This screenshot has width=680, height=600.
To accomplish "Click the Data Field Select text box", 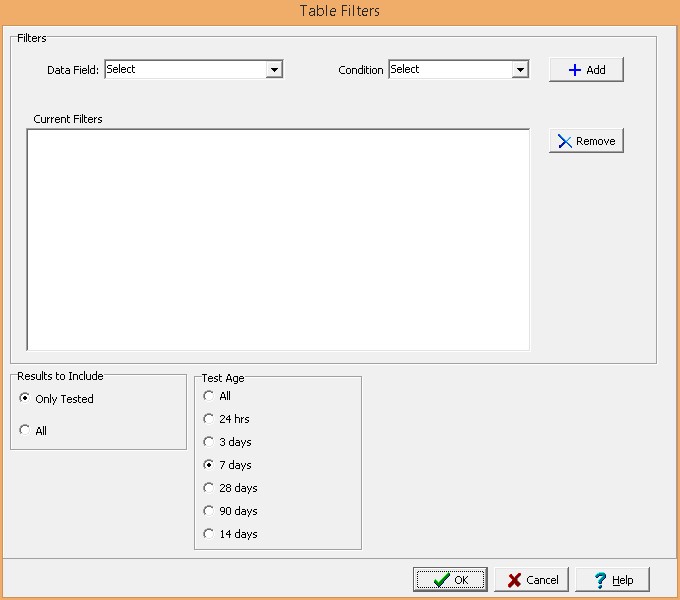I will (184, 70).
